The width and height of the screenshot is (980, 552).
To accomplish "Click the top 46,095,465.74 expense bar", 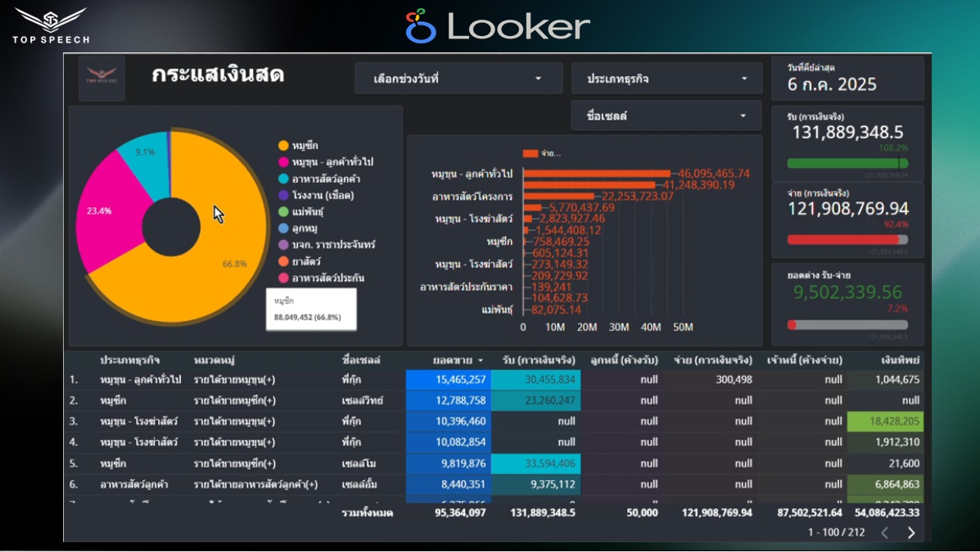I will (596, 174).
